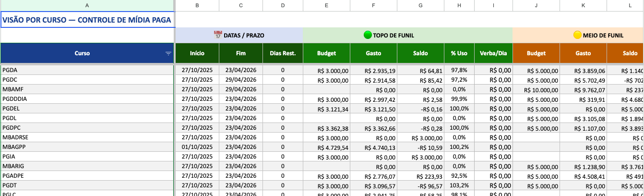Viewport: 644px width, 196px height.
Task: Select column E header
Action: pyautogui.click(x=326, y=5)
